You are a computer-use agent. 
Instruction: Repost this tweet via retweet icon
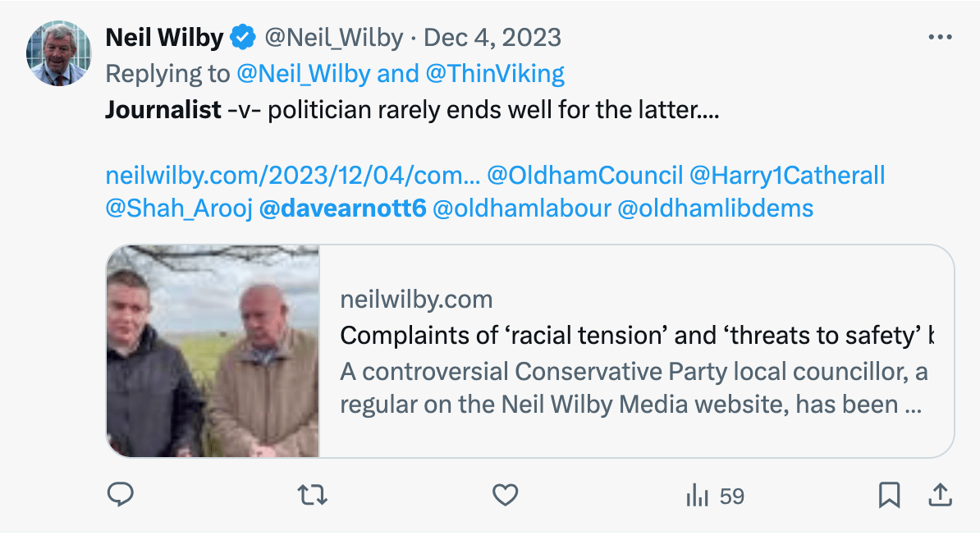coord(312,494)
